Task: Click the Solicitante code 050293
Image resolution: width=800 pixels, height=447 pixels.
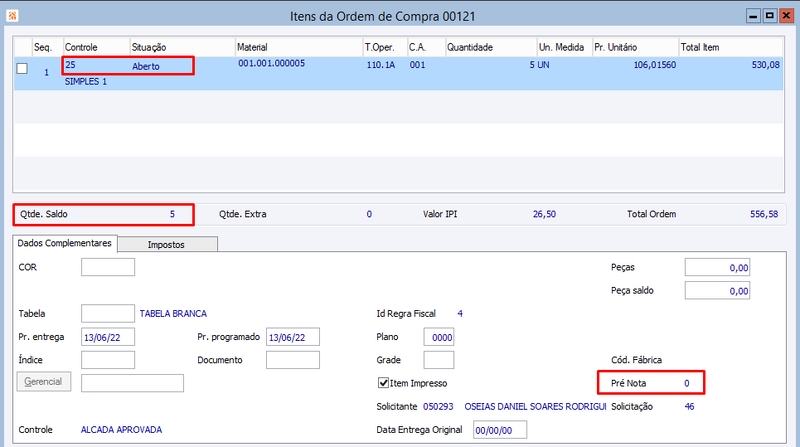Action: (x=438, y=407)
